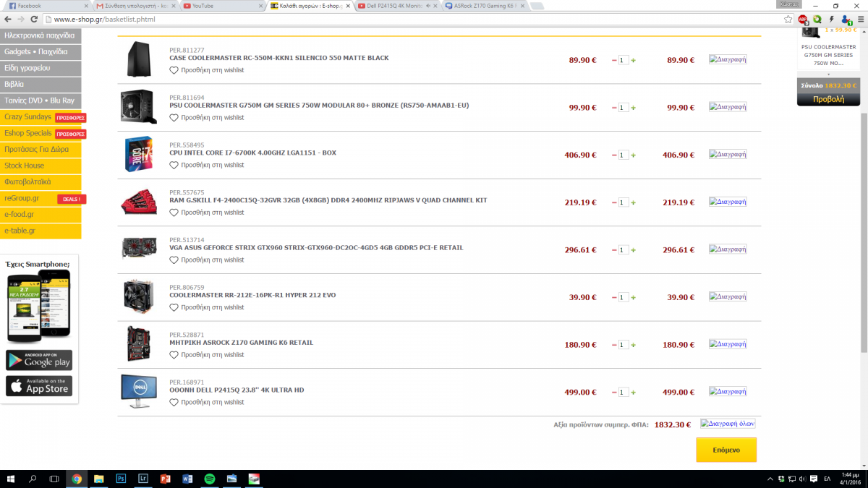Open Task View from the taskbar
The width and height of the screenshot is (868, 488).
click(x=54, y=479)
